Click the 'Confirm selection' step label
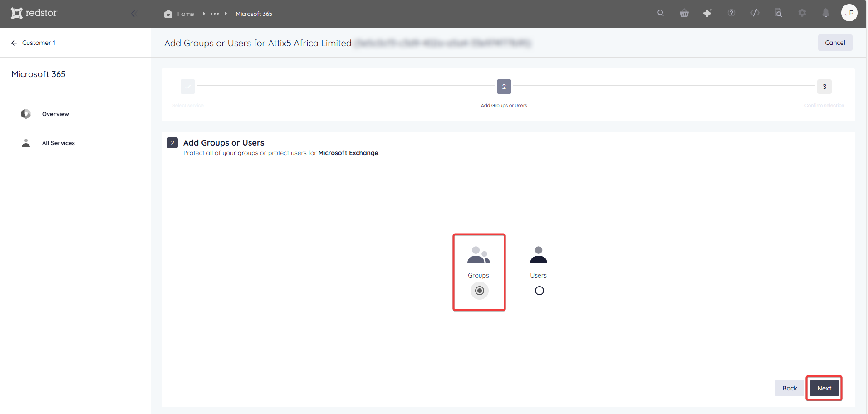This screenshot has height=414, width=868. pyautogui.click(x=824, y=105)
